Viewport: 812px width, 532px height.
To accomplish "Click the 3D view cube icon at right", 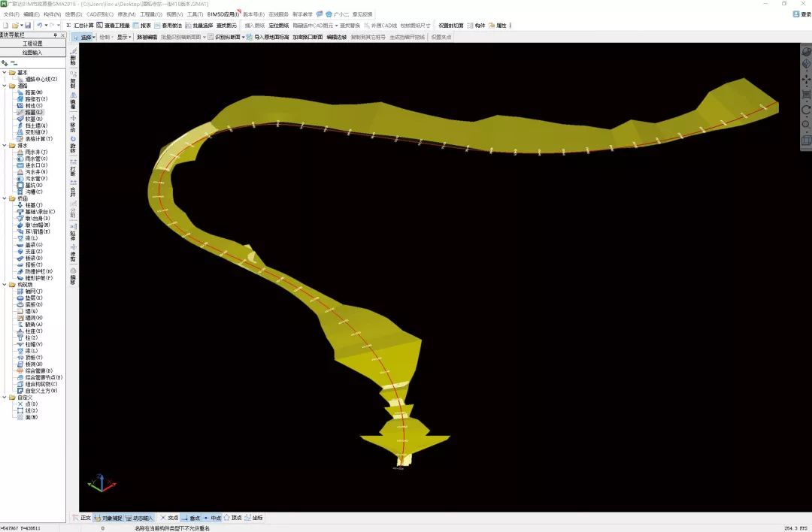I will [806, 140].
